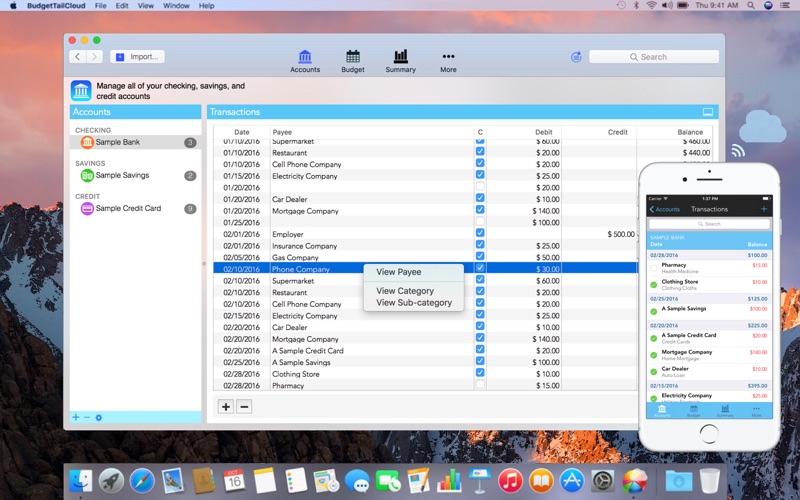Remove account with the sidebar minus icon
Viewport: 800px width, 500px height.
pos(87,417)
